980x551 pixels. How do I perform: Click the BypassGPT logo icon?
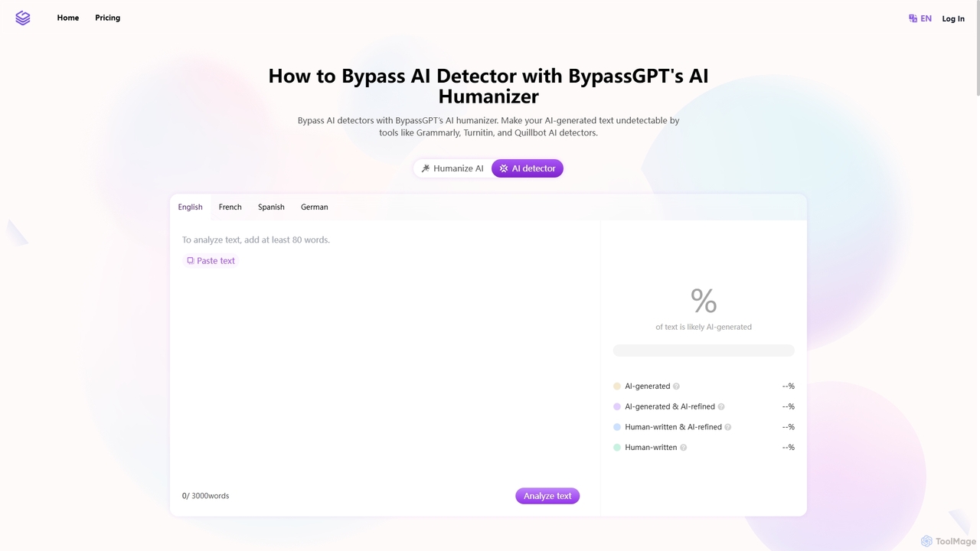(x=23, y=18)
